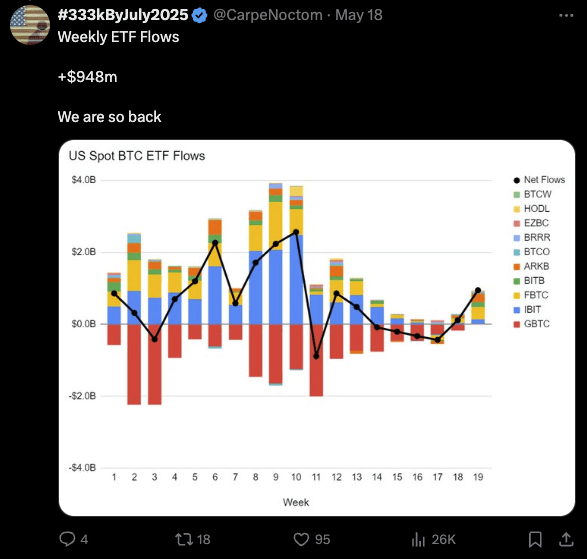This screenshot has height=559, width=587.
Task: Click the blue verified badge
Action: (x=200, y=15)
